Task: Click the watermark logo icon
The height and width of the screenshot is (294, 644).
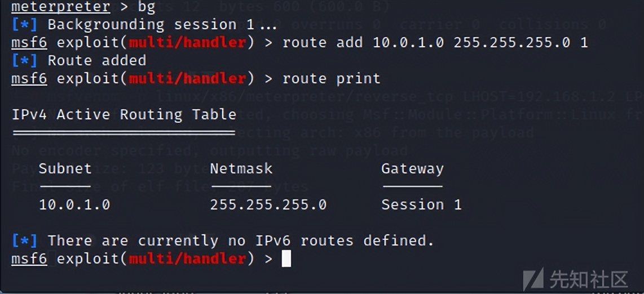Action: point(534,279)
